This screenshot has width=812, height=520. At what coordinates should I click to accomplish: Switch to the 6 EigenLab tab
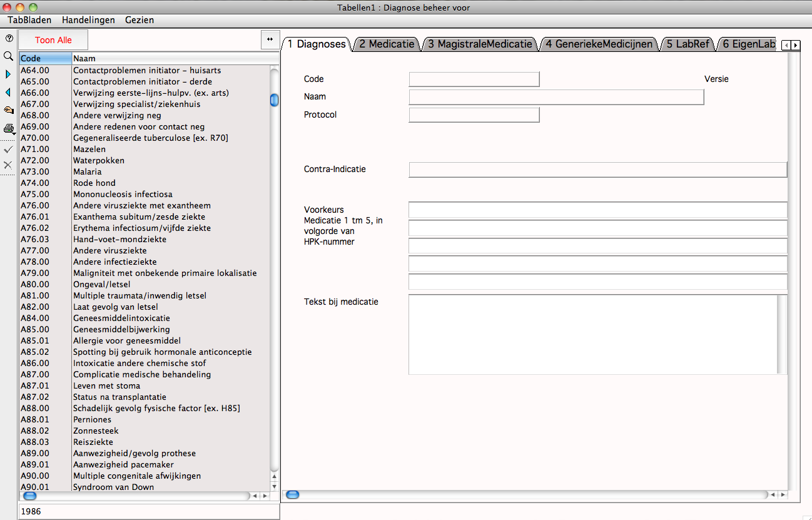(749, 44)
